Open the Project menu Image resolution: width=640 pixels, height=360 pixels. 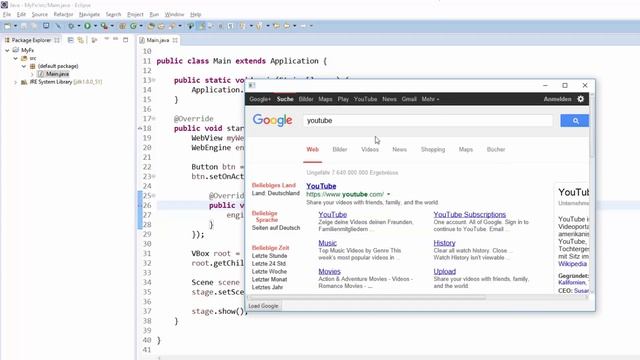[x=135, y=14]
